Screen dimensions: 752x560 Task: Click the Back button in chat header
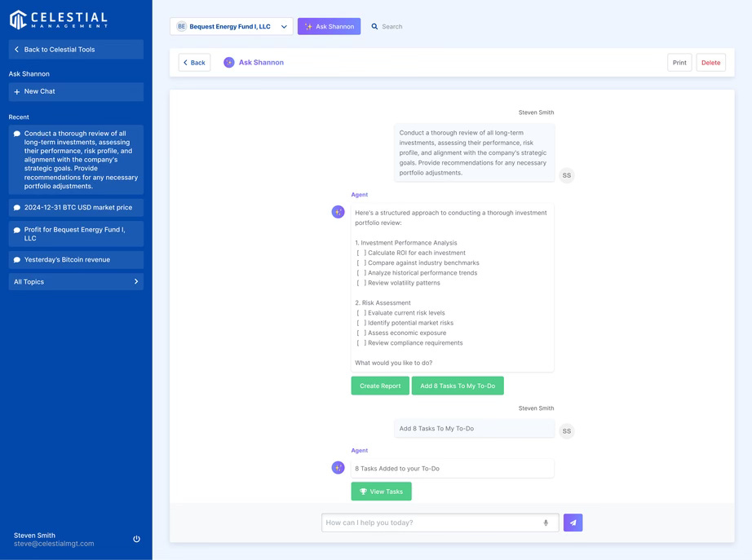point(194,62)
